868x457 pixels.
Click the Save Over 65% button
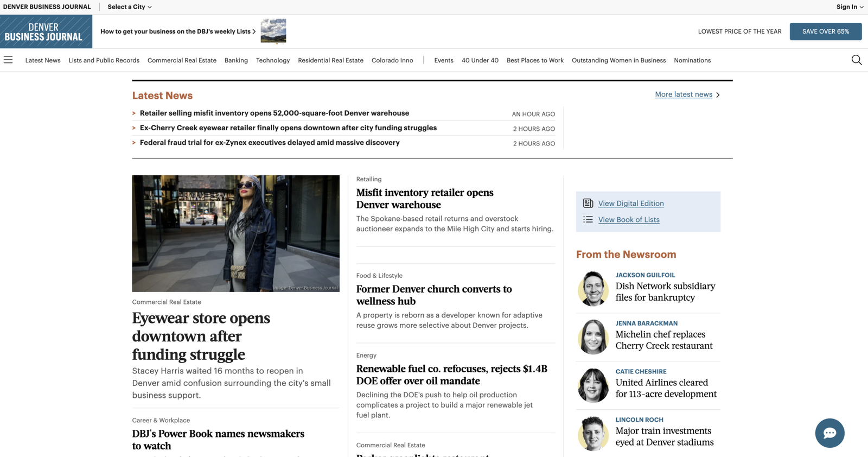click(826, 31)
